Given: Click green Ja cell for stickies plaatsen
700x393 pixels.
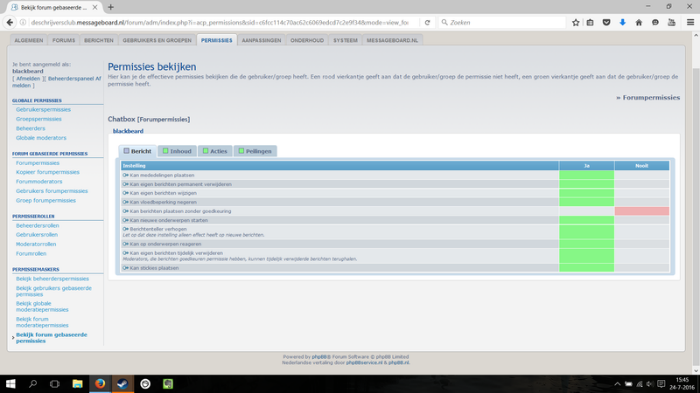Looking at the screenshot, I should click(586, 268).
